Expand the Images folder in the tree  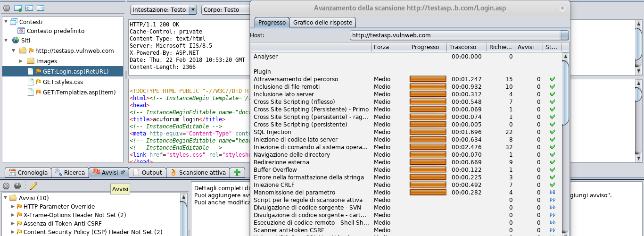[21, 61]
